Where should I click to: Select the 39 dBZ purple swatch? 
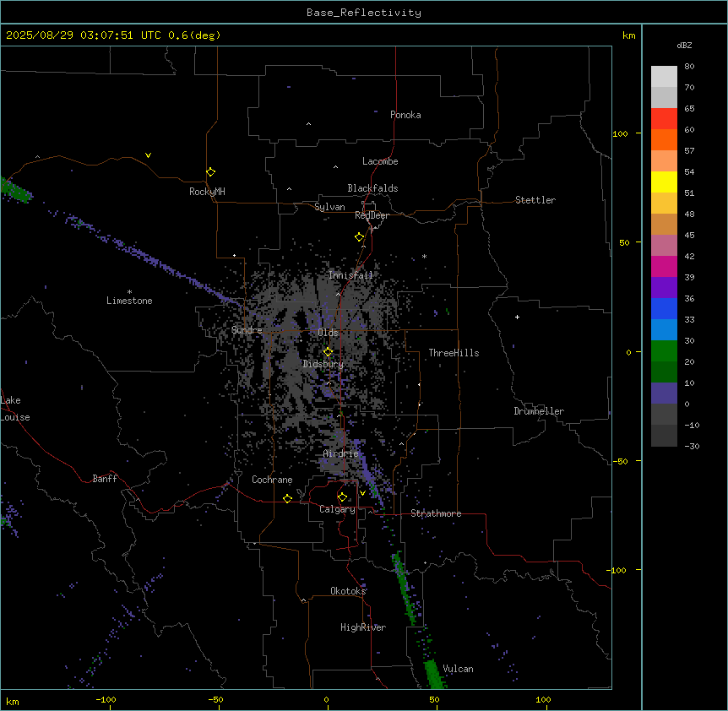664,288
